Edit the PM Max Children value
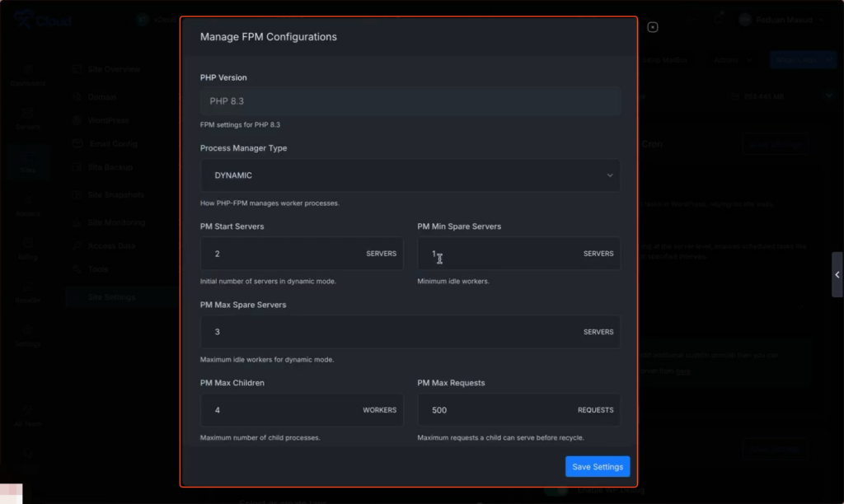Screen dimensions: 844x504 (x=280, y=409)
